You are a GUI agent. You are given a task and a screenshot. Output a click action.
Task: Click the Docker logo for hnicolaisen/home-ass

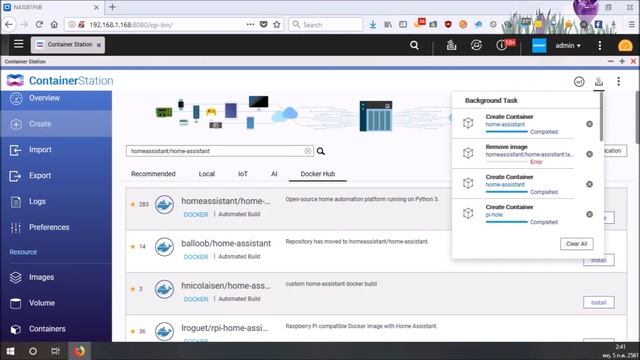click(x=164, y=289)
